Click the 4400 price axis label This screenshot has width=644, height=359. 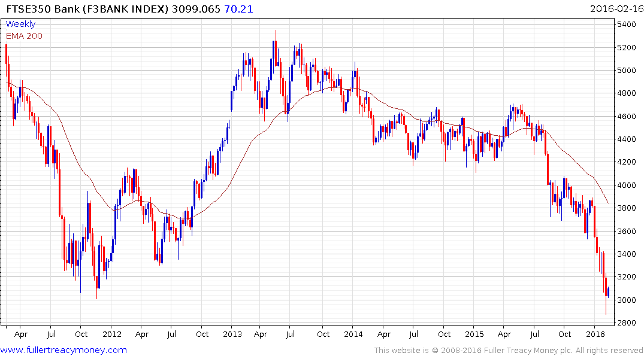pos(627,139)
